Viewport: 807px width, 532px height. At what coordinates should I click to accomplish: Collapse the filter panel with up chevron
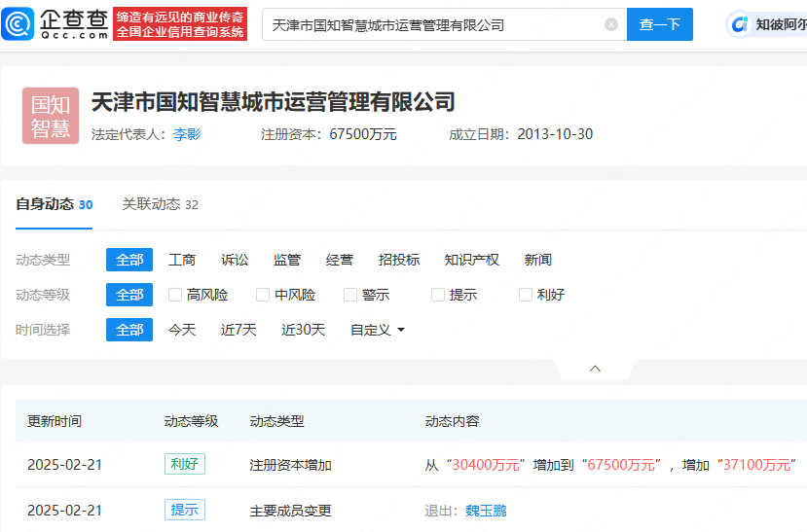[x=595, y=369]
